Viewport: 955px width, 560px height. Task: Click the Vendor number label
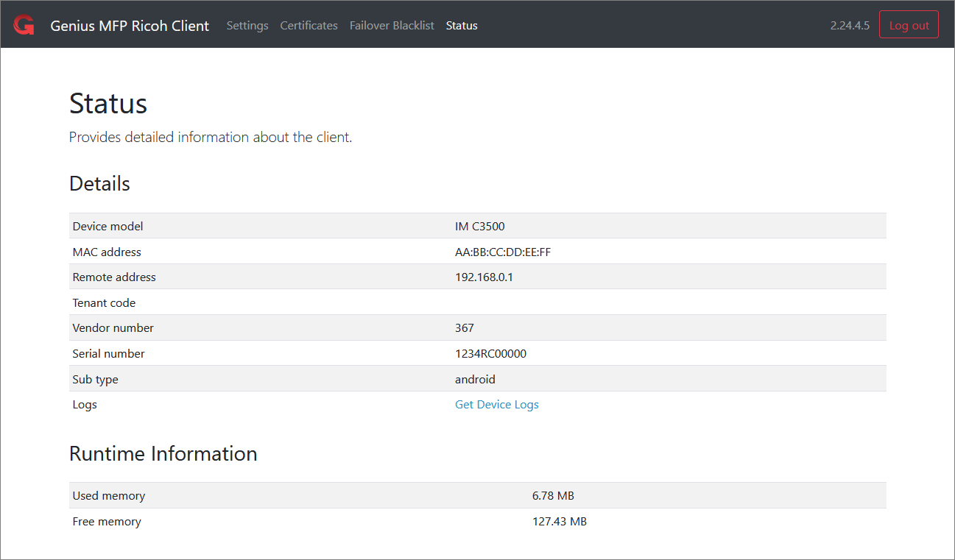(113, 327)
